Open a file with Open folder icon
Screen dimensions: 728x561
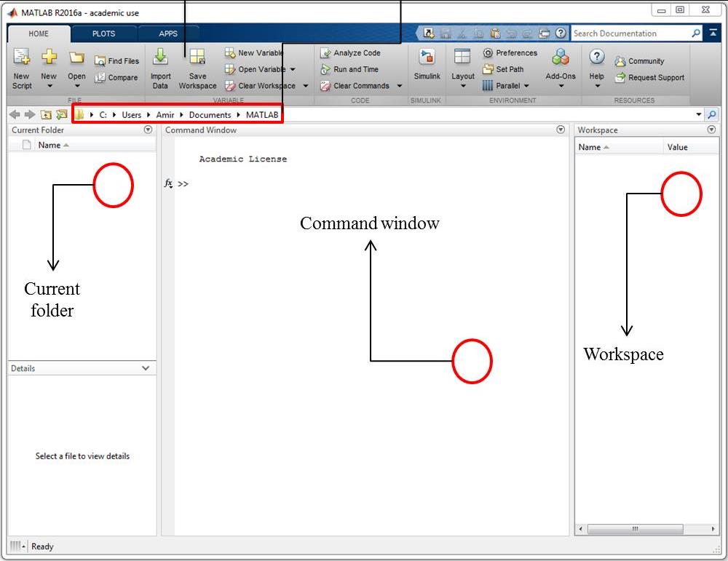[x=76, y=57]
